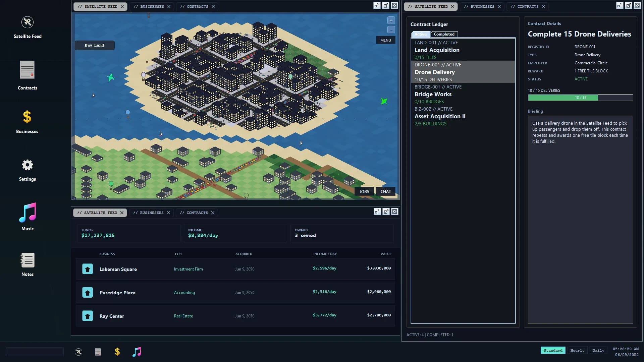The width and height of the screenshot is (644, 362).
Task: Click the 10/15 deliveries progress bar
Action: tap(580, 98)
